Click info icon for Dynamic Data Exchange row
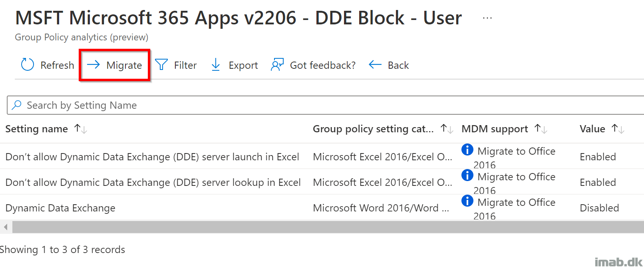Viewport: 644px width, 267px height. pyautogui.click(x=467, y=201)
